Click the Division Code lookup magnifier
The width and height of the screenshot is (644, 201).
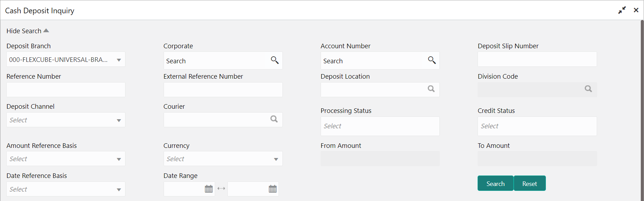(x=588, y=89)
